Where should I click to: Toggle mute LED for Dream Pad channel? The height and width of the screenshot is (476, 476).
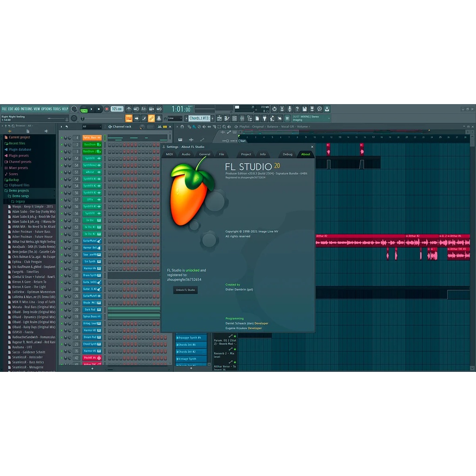pyautogui.click(x=62, y=337)
